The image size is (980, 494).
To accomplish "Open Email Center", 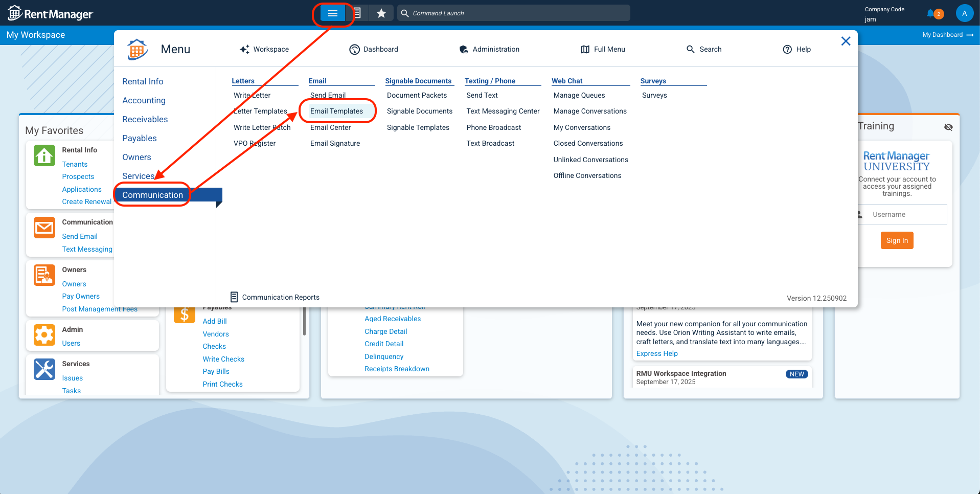I will (x=330, y=127).
